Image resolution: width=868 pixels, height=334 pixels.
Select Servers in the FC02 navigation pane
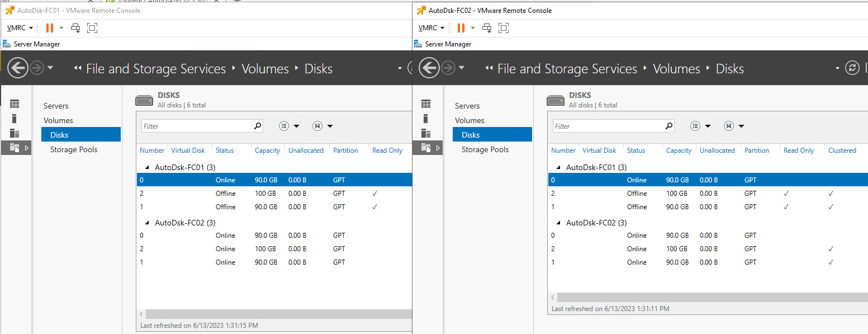click(x=467, y=106)
